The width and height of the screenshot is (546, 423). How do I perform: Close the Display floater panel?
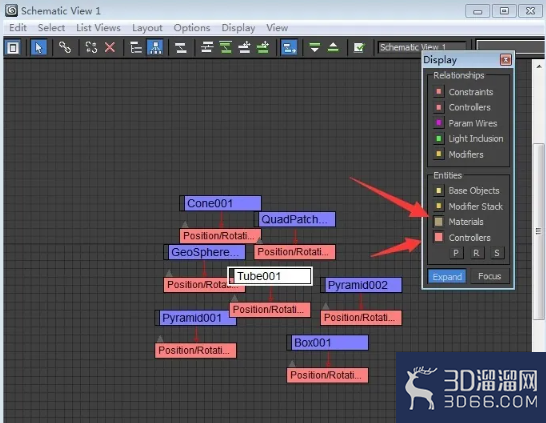(506, 60)
